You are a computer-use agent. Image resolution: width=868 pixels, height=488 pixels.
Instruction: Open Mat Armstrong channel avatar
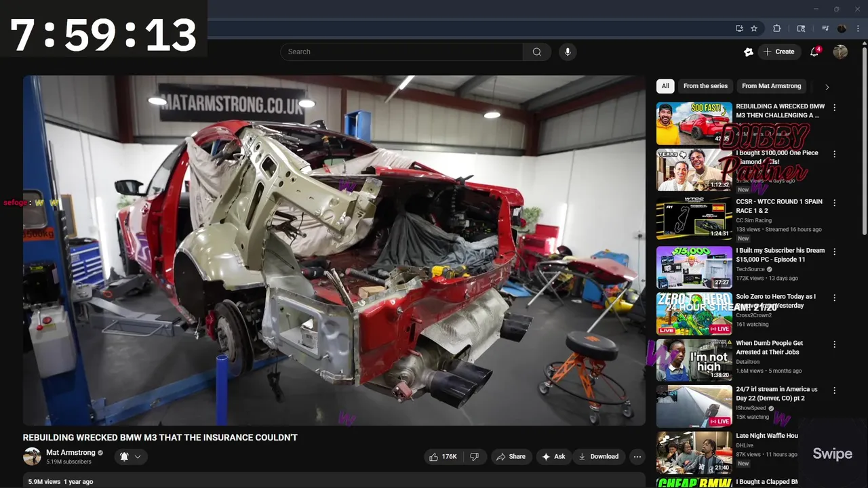(32, 457)
